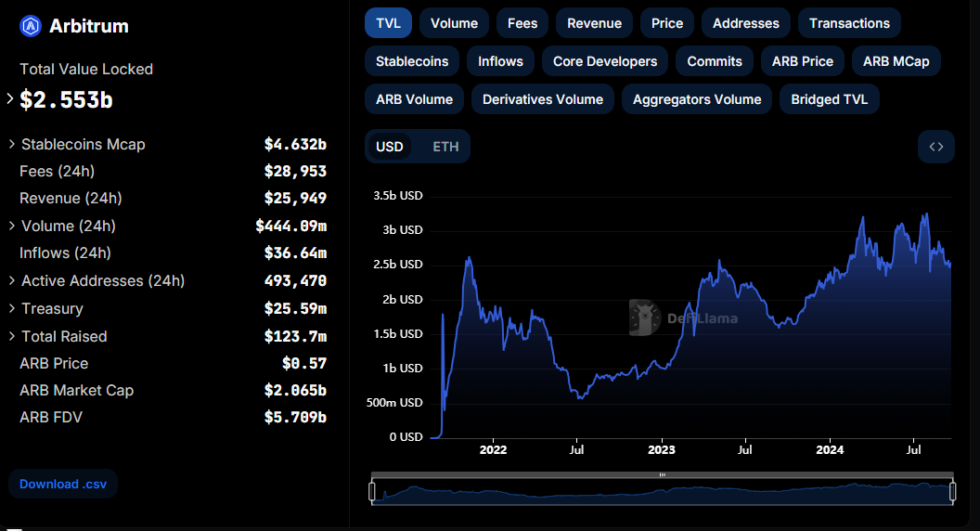Click the left range slider handle
This screenshot has height=531, width=980.
click(x=372, y=492)
